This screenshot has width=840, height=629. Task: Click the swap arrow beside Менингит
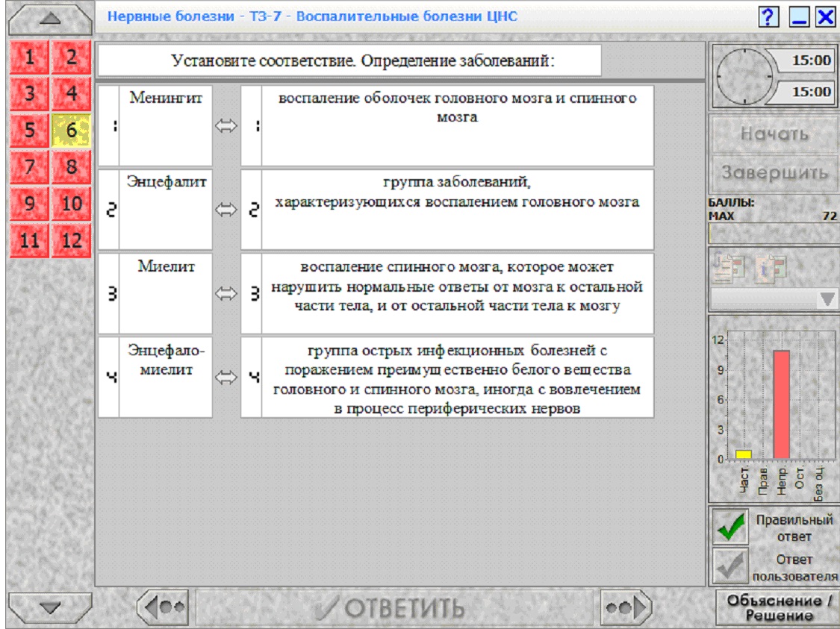pyautogui.click(x=226, y=126)
